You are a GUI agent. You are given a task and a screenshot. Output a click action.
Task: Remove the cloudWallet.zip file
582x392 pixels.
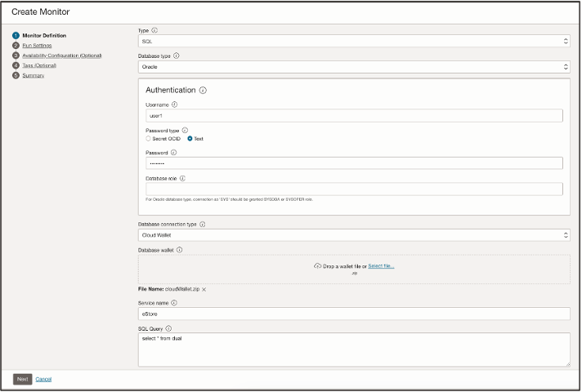point(204,290)
